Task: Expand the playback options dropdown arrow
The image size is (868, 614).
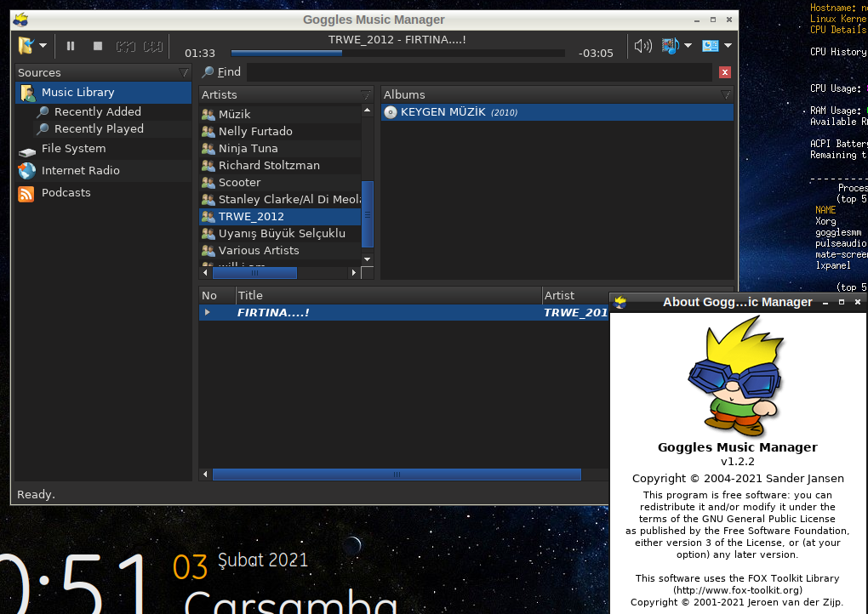Action: (688, 45)
